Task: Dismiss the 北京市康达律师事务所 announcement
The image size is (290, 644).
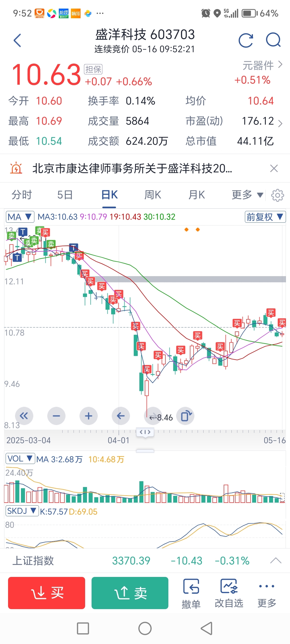Action: click(274, 169)
